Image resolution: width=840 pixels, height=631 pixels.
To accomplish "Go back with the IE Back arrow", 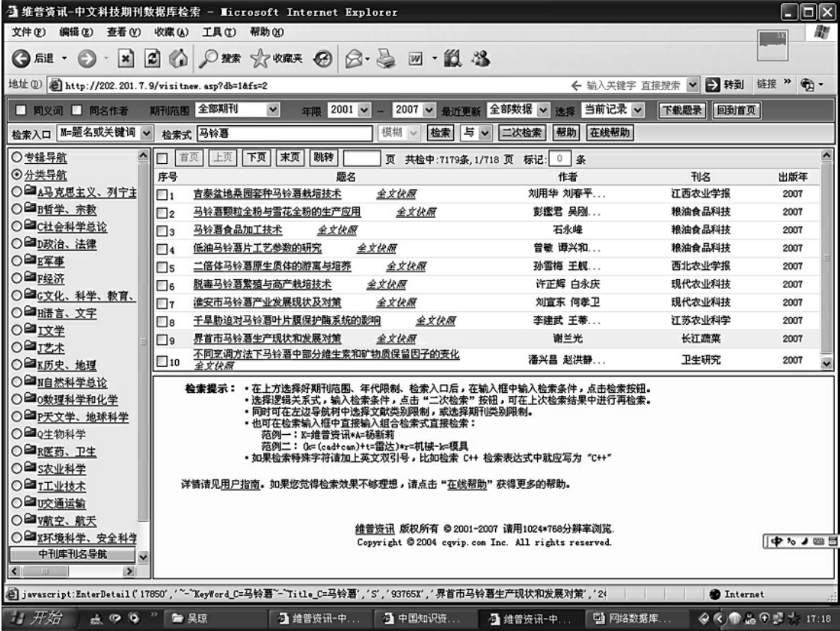I will (21, 58).
